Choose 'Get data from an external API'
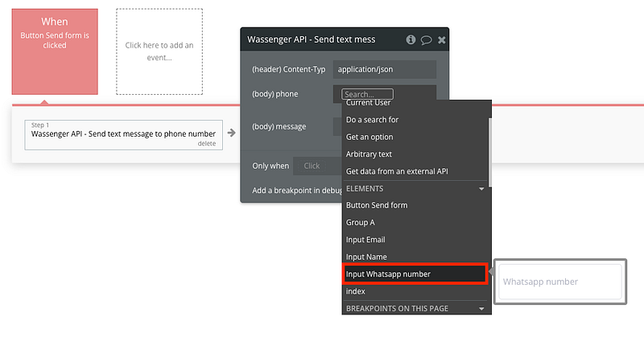Viewport: 644px width, 337px height. click(396, 171)
